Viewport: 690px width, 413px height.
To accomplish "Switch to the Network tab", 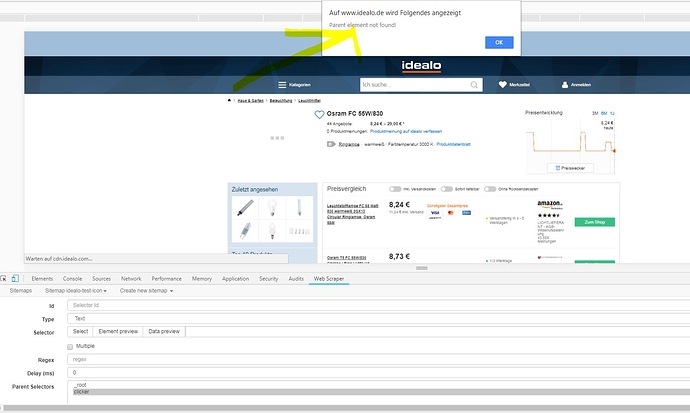I will (x=131, y=278).
